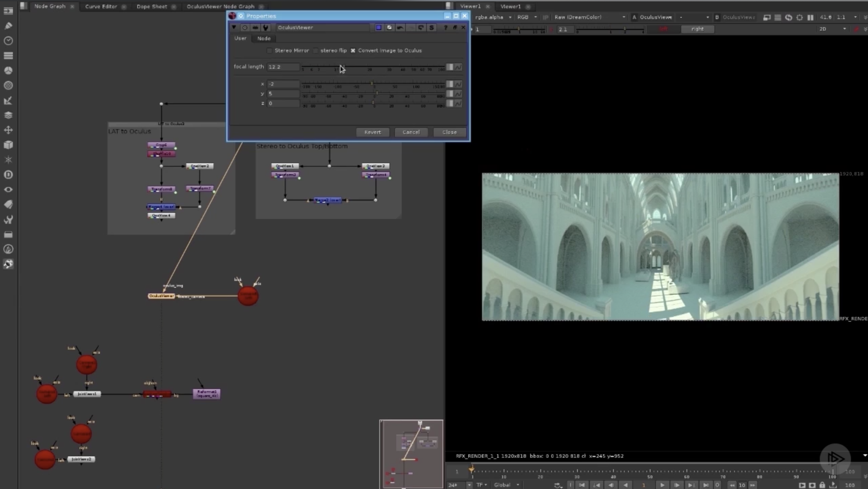Click the focal length animation curve icon
The image size is (868, 489).
(x=458, y=67)
